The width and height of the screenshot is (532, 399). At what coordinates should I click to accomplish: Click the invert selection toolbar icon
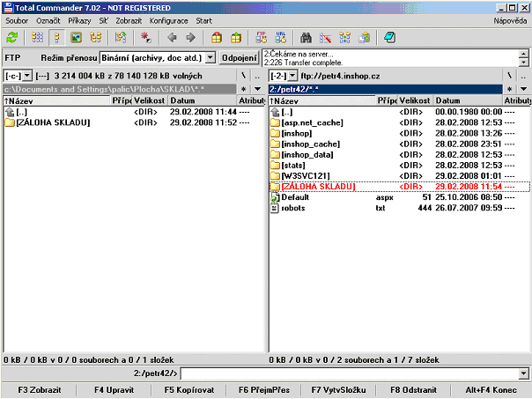tap(121, 37)
